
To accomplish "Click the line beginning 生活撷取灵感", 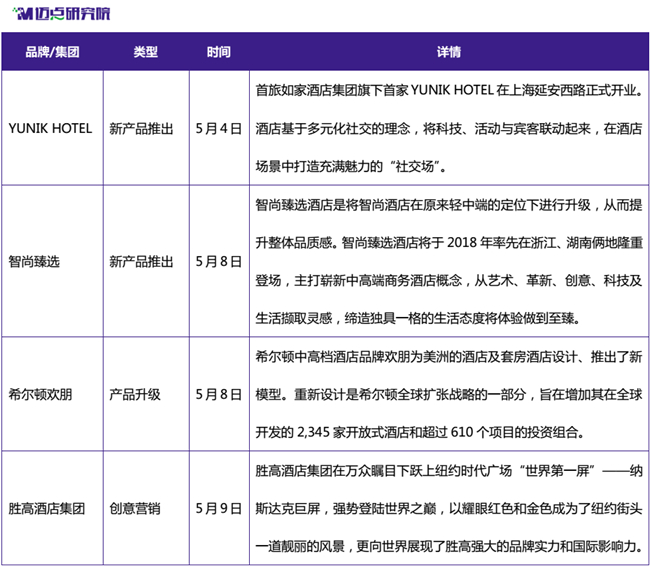I will 417,318.
